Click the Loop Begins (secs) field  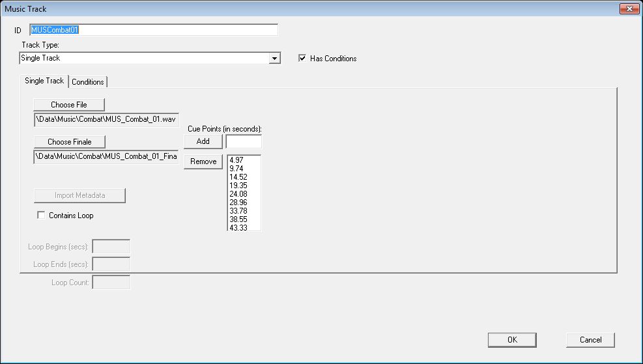pos(111,247)
